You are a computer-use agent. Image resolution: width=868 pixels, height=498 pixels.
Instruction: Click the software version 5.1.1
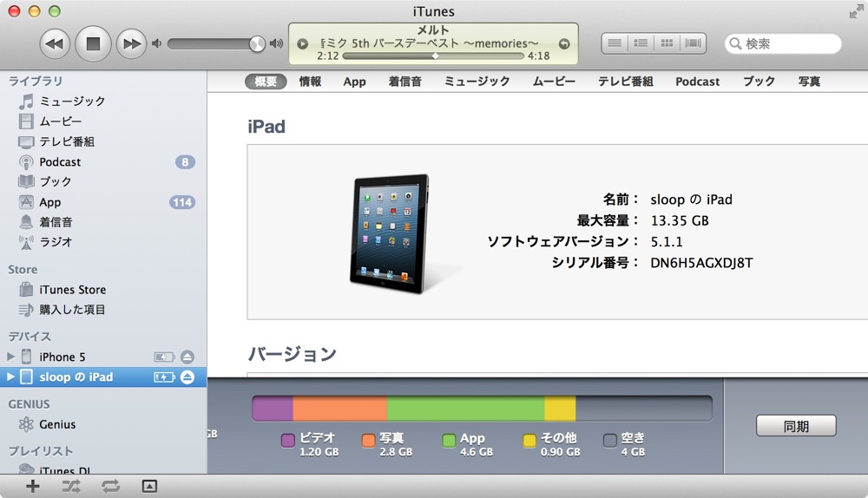pyautogui.click(x=667, y=242)
